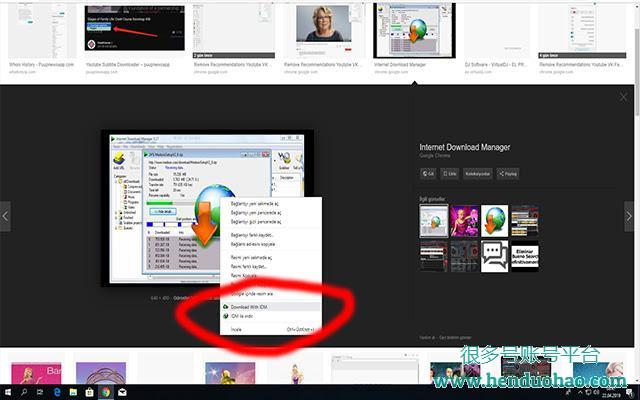Select 'Bağlantıyı yeni pencerede aç' menu entry

click(271, 212)
